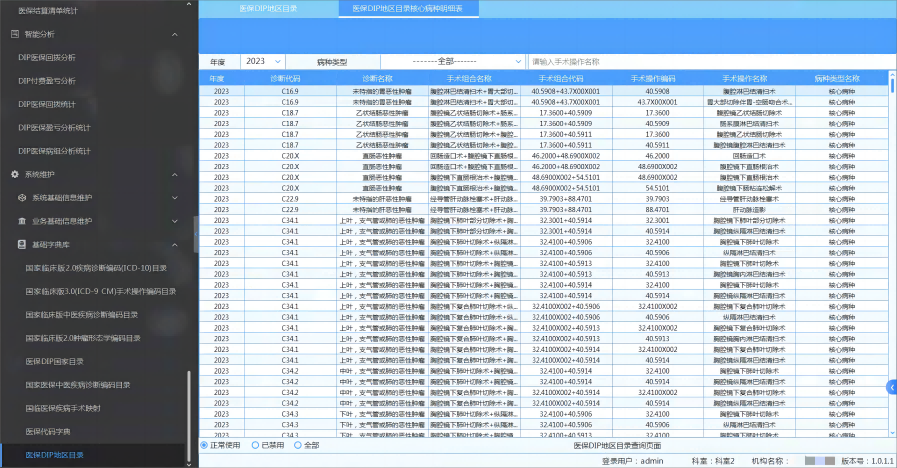This screenshot has width=897, height=468.
Task: Click the 系统维护 gear icon
Action: coord(15,174)
